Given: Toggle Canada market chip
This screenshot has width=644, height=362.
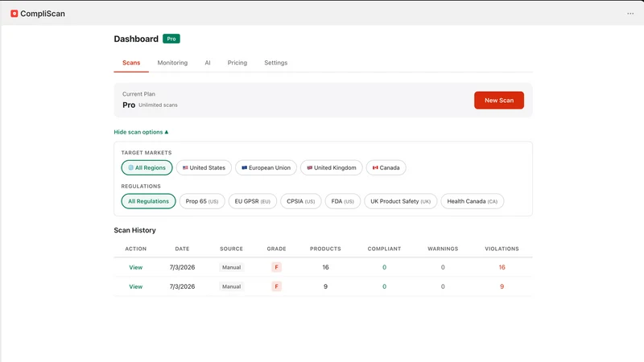Looking at the screenshot, I should pos(386,167).
